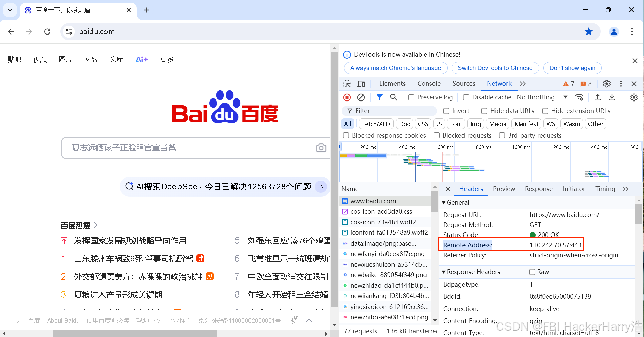The height and width of the screenshot is (337, 644).
Task: Click the warnings count 7 icon
Action: (x=569, y=84)
